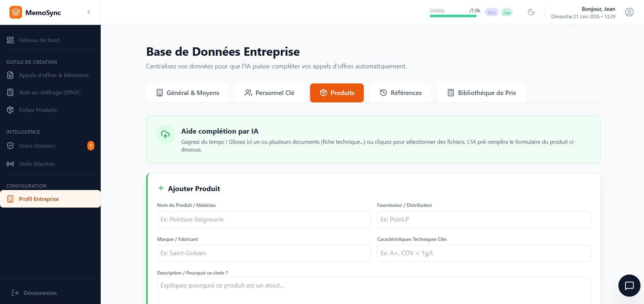Image resolution: width=644 pixels, height=304 pixels.
Task: Click the Pro plan badge
Action: point(491,13)
